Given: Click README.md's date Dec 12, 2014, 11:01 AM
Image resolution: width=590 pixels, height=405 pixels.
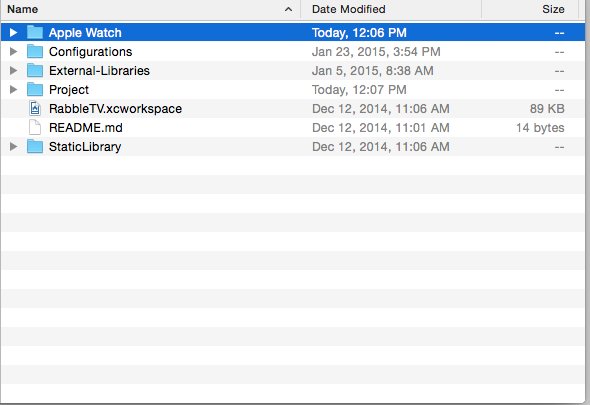Looking at the screenshot, I should (380, 128).
